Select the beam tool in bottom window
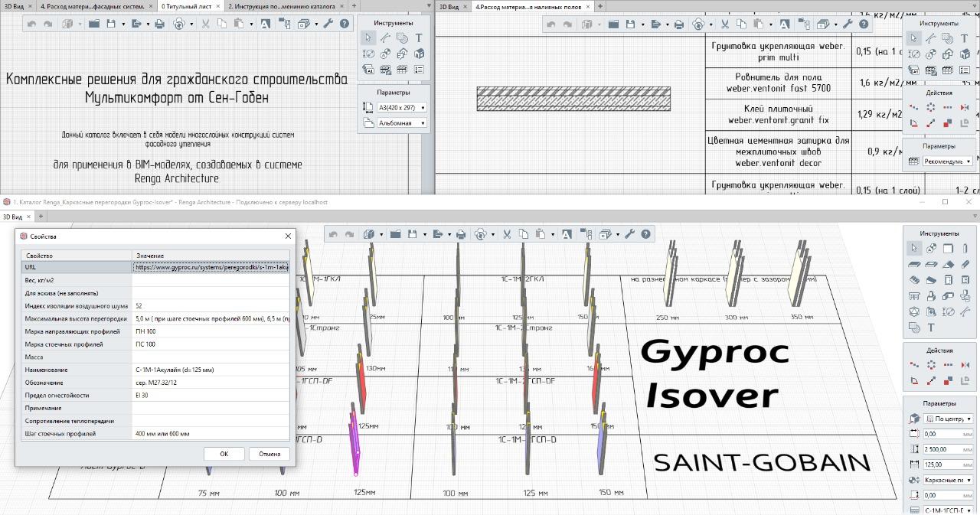 (965, 264)
